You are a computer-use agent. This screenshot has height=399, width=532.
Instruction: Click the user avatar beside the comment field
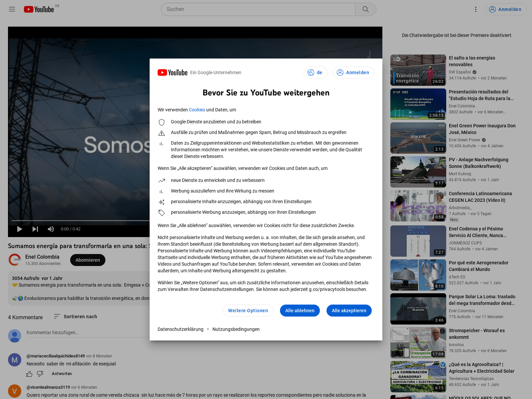pyautogui.click(x=15, y=336)
